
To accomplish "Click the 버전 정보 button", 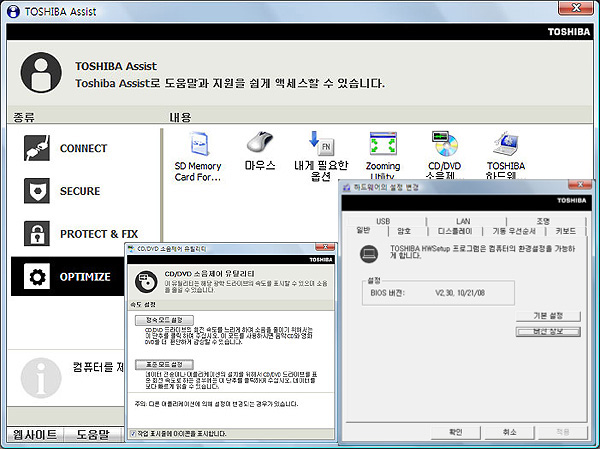I will pos(548,331).
